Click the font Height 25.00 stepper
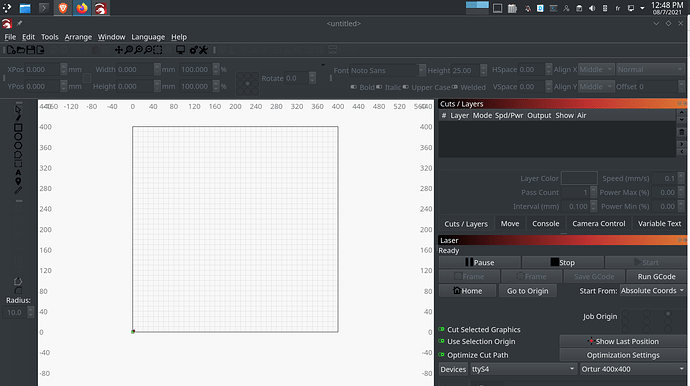690x386 pixels. click(x=484, y=70)
